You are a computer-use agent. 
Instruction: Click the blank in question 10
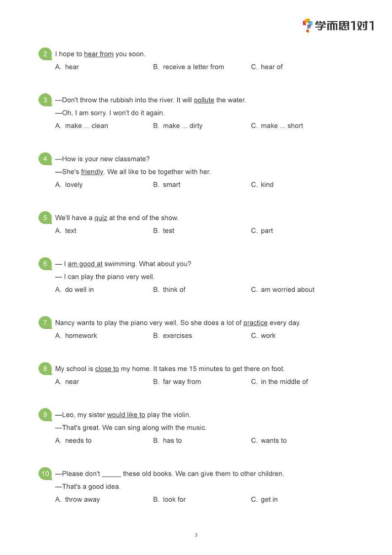tap(112, 474)
